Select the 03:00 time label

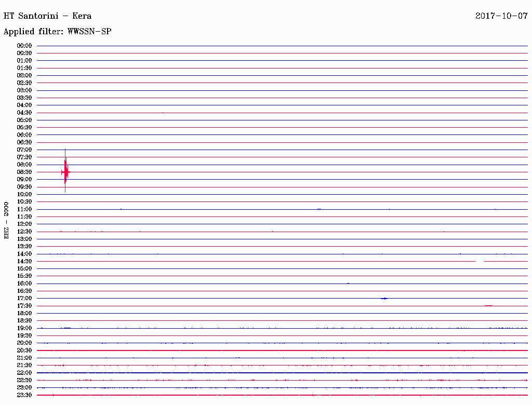click(24, 90)
